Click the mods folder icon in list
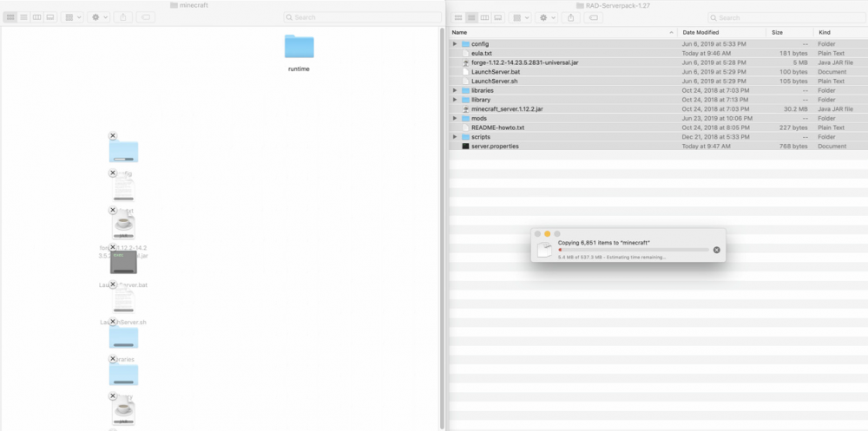This screenshot has height=431, width=868. point(465,119)
